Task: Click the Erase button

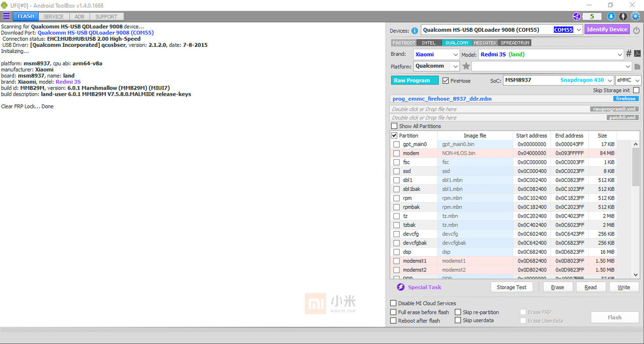Action: [557, 287]
